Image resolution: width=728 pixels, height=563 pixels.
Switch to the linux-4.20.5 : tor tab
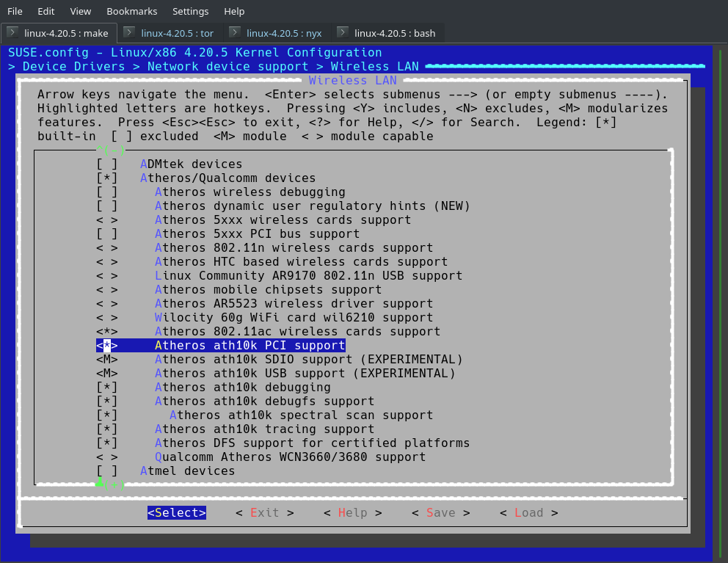pyautogui.click(x=170, y=33)
